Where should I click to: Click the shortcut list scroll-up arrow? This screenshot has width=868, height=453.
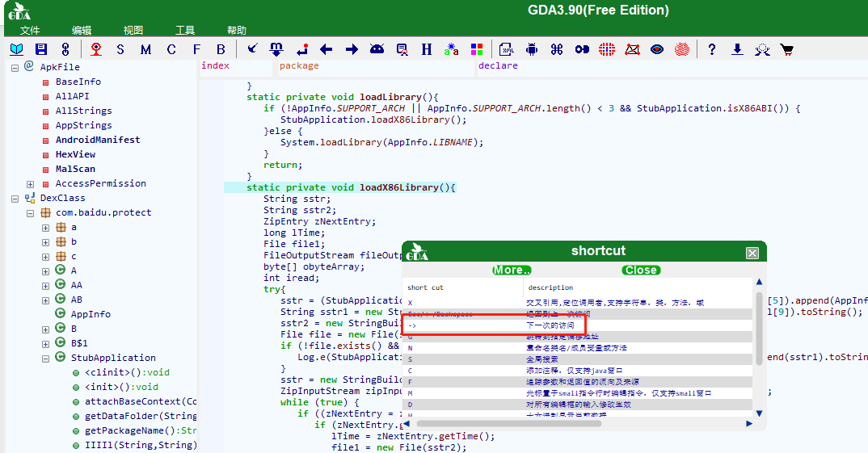(760, 282)
